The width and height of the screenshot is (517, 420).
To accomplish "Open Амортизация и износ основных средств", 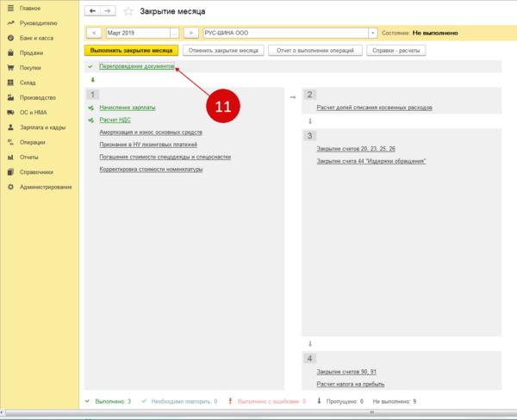I will point(151,132).
